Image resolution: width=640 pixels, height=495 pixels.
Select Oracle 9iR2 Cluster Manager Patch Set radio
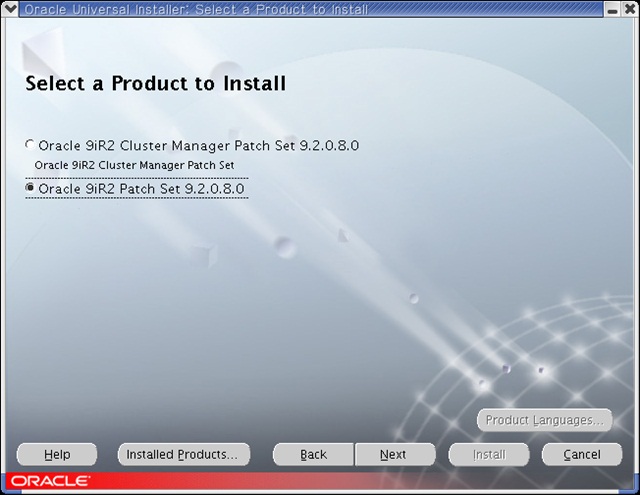click(x=30, y=145)
